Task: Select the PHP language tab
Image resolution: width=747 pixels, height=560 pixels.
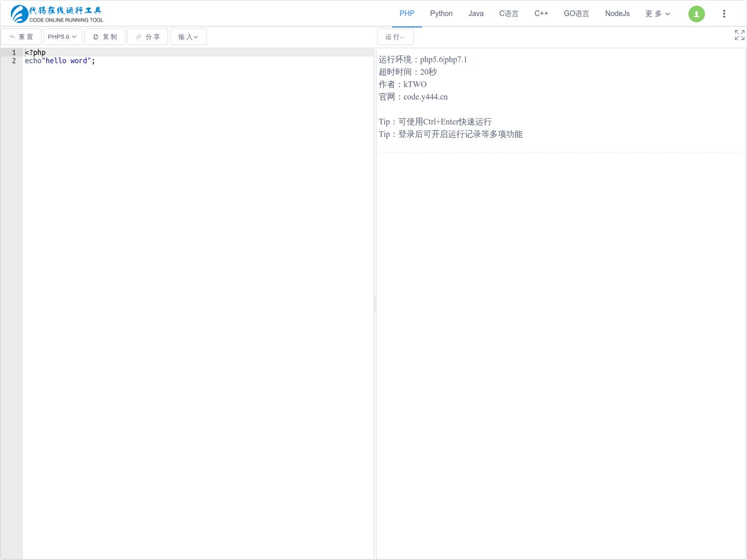Action: tap(407, 13)
